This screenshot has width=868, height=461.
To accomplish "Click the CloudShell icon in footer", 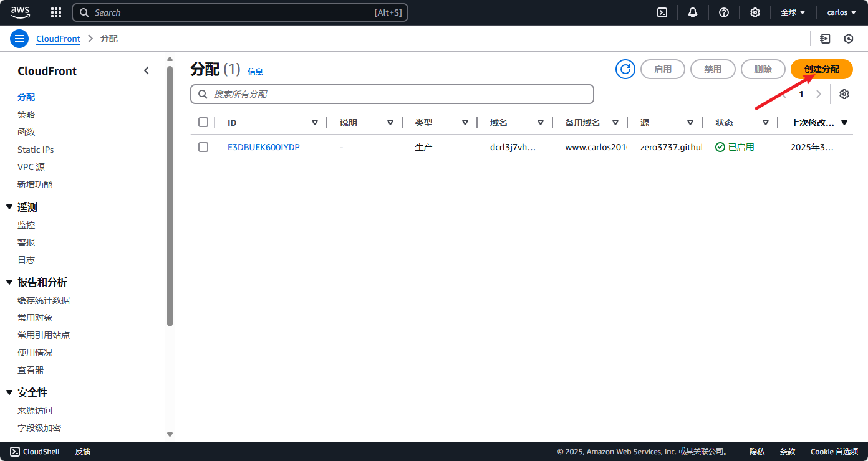I will click(15, 452).
